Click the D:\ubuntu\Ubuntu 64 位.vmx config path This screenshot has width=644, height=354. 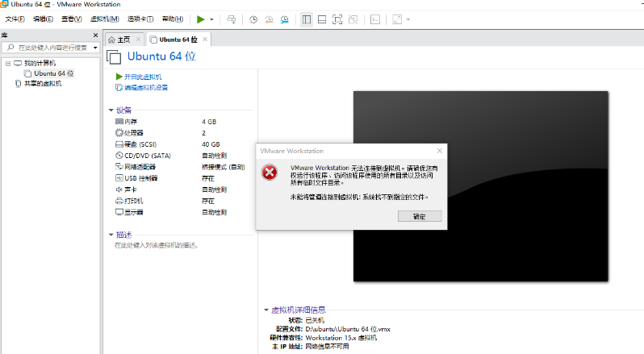point(348,329)
